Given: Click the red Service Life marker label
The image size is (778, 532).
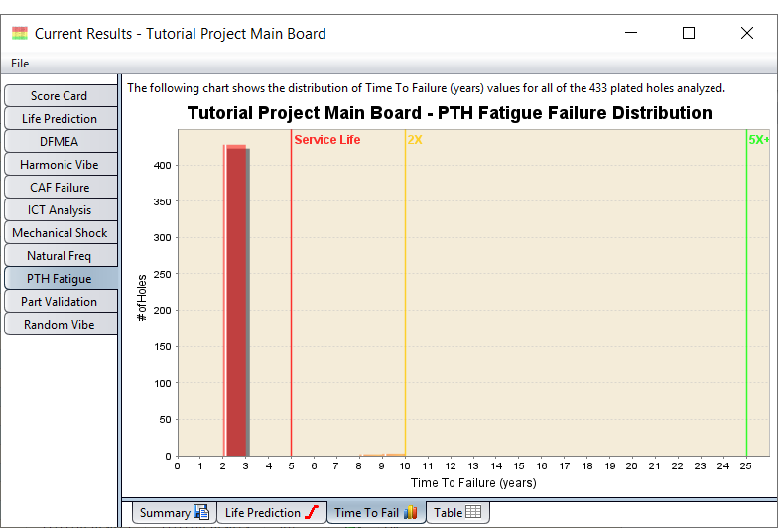Looking at the screenshot, I should [x=327, y=139].
